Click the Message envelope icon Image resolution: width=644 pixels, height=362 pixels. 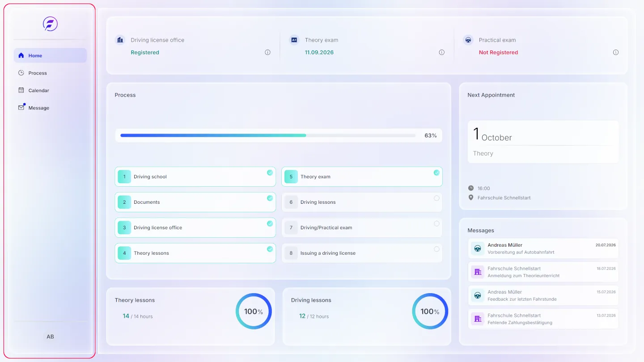21,108
